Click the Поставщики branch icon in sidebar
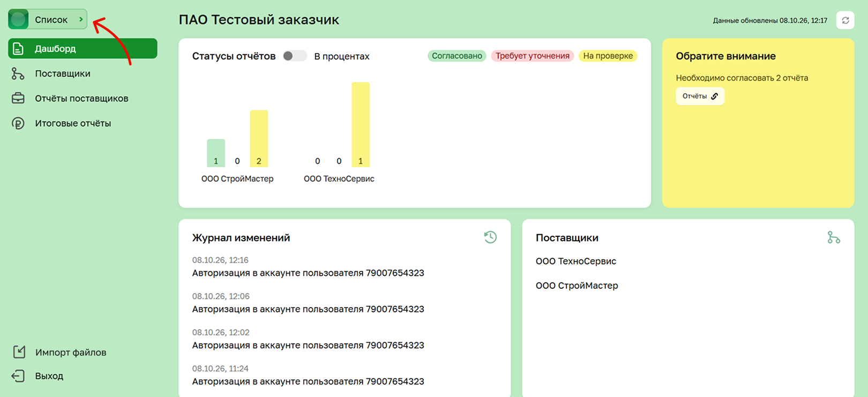The image size is (868, 397). 18,73
